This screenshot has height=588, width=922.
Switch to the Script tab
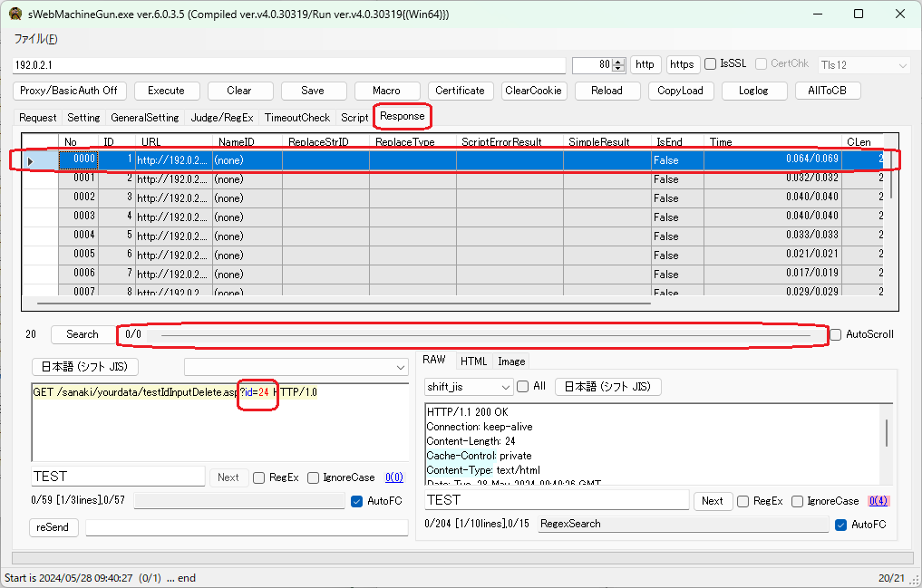pyautogui.click(x=354, y=118)
